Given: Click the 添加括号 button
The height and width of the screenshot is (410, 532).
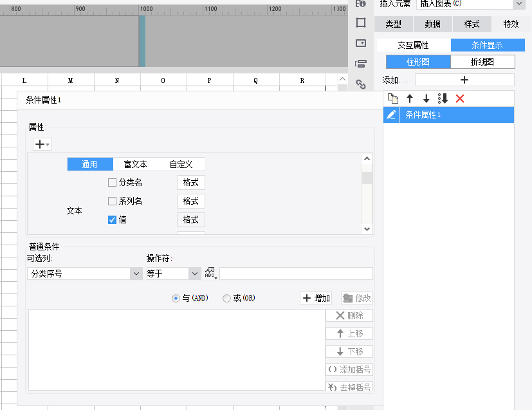Looking at the screenshot, I should [x=349, y=369].
